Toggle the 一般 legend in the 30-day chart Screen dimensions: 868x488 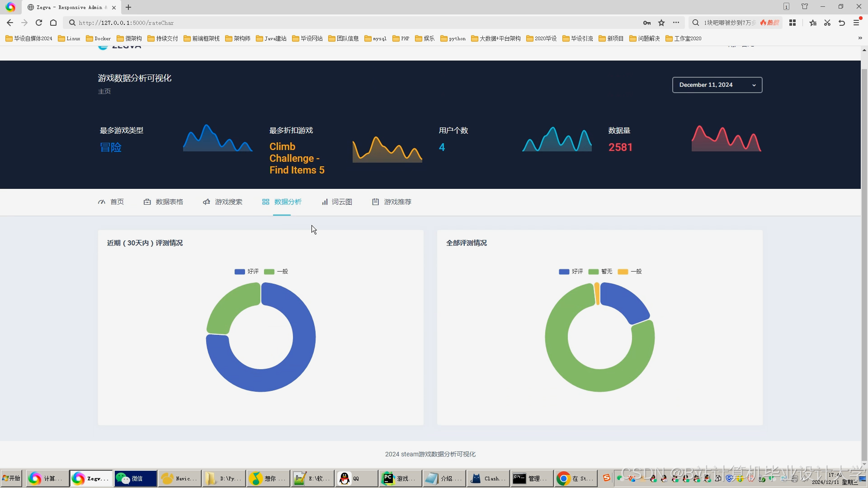276,272
